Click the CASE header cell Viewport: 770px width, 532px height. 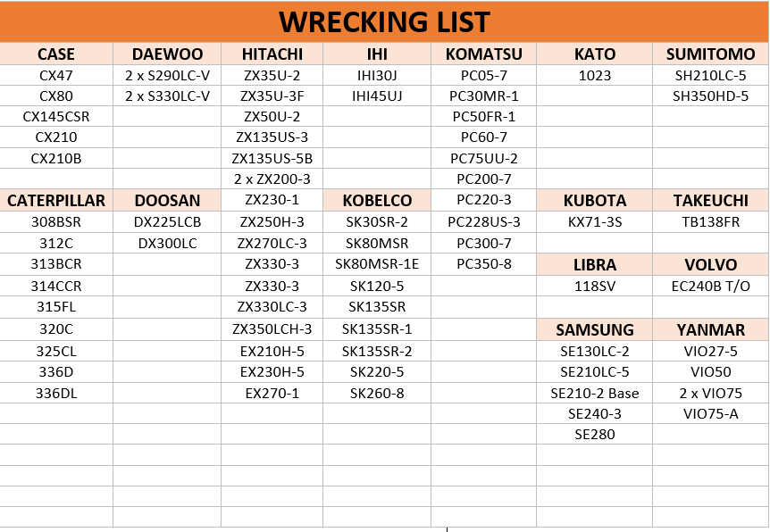point(56,54)
